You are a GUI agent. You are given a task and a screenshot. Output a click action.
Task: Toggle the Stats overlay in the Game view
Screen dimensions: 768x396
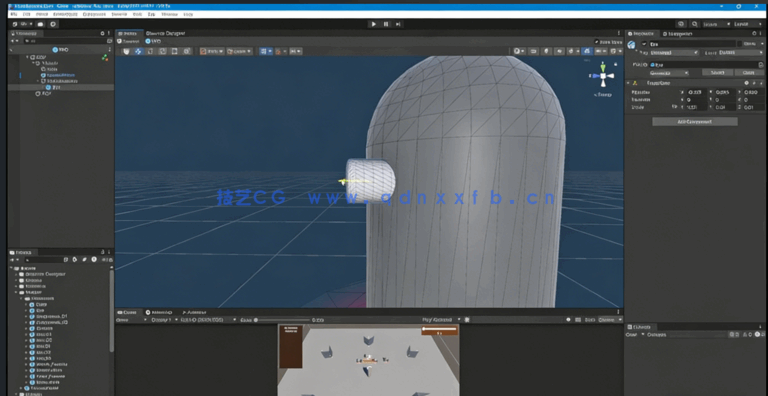pyautogui.click(x=590, y=320)
